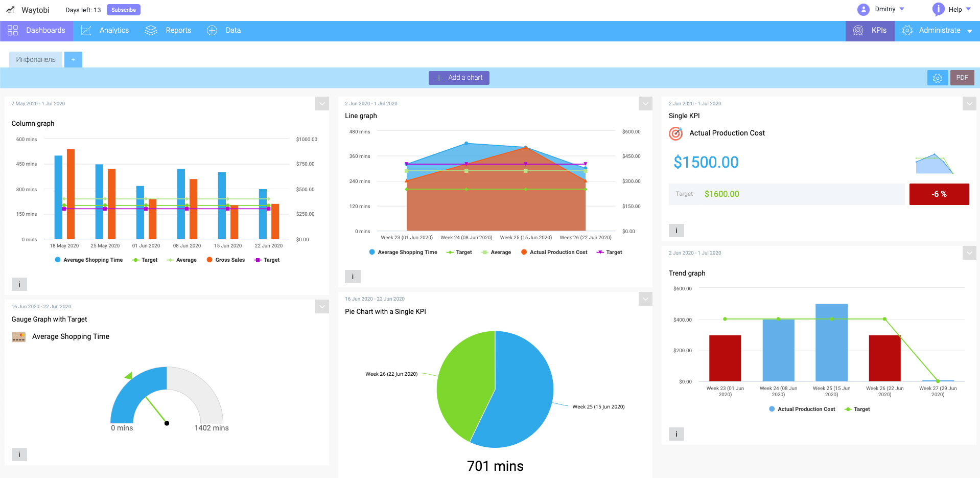Screen dimensions: 980x478
Task: Toggle green Target series in Column graph legend
Action: 145,260
